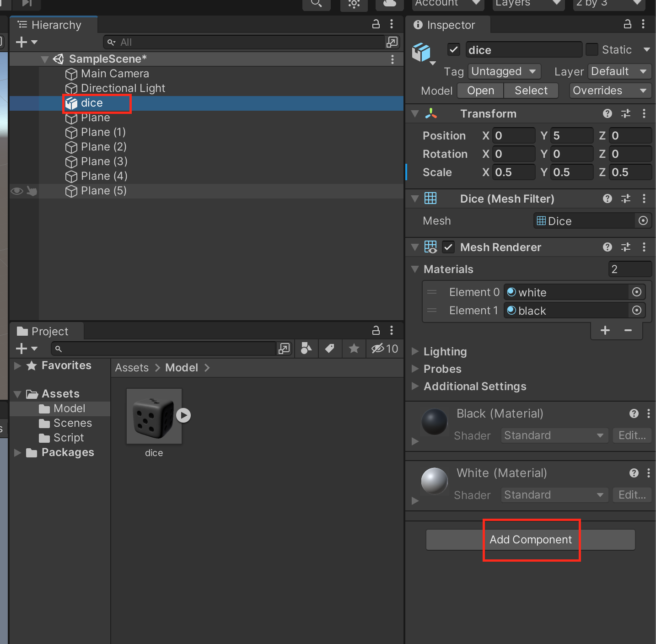The image size is (656, 644).
Task: Open Transform component help icon
Action: click(607, 113)
